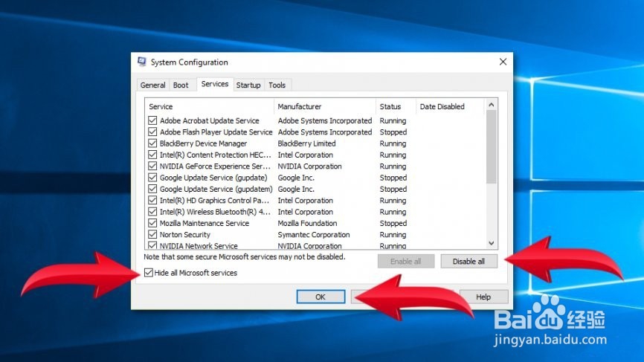Close the System Configuration dialog

(503, 62)
